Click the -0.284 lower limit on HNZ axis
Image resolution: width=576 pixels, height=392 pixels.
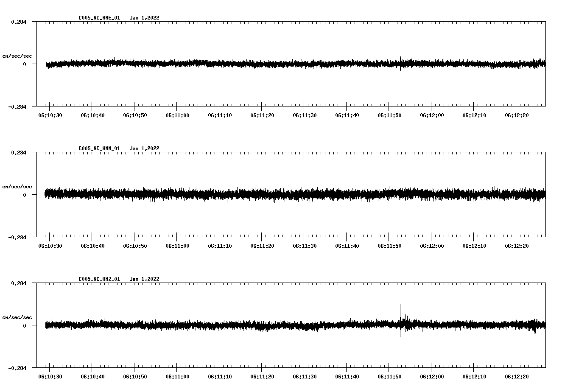tap(17, 368)
